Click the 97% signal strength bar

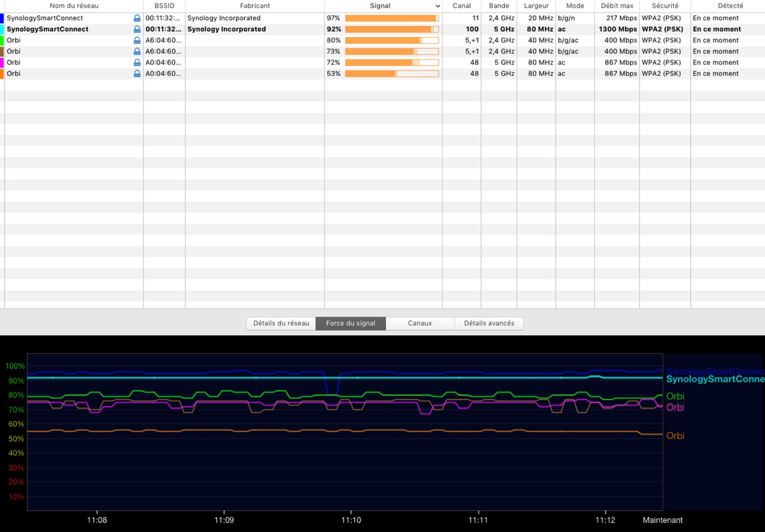[x=392, y=18]
